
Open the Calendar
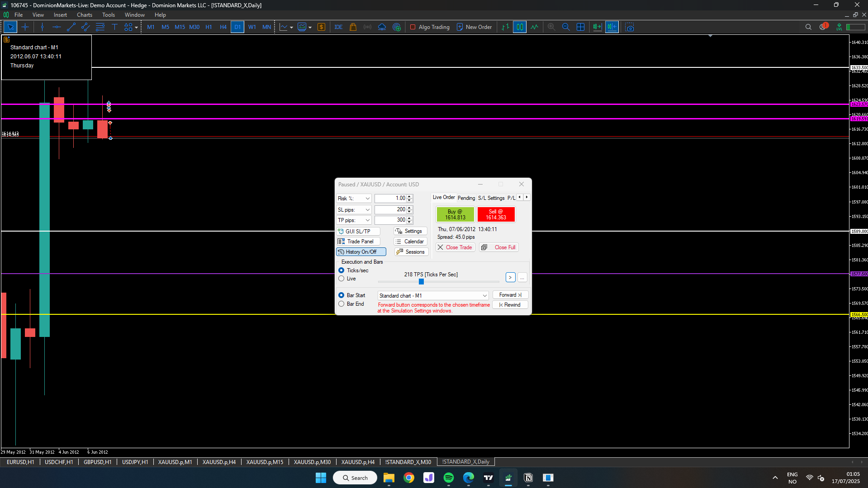click(410, 242)
